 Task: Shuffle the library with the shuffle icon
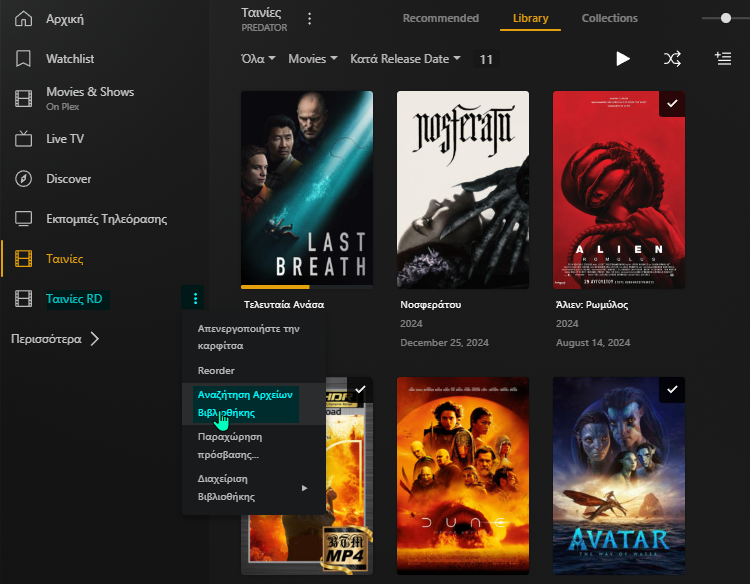point(672,59)
